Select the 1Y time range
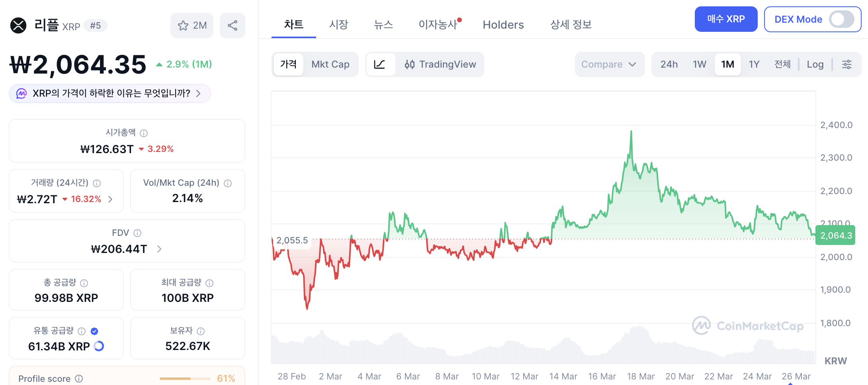Screen dimensions: 868x385 tap(754, 64)
